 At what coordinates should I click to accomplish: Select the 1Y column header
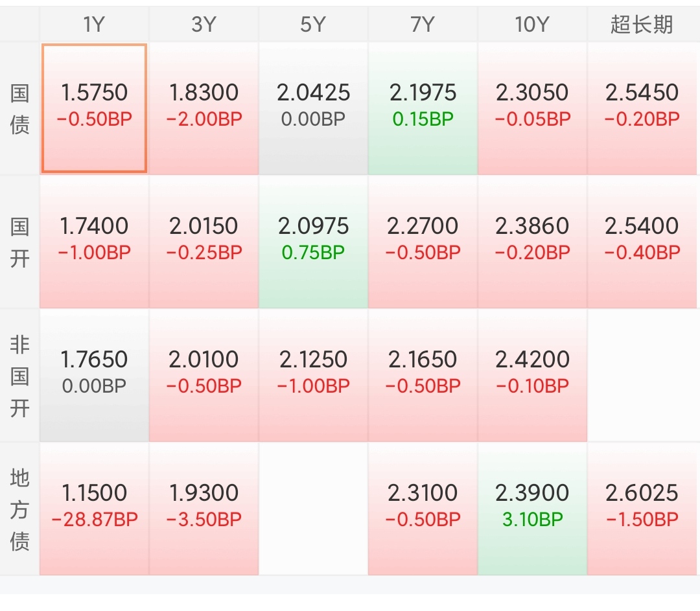point(94,23)
